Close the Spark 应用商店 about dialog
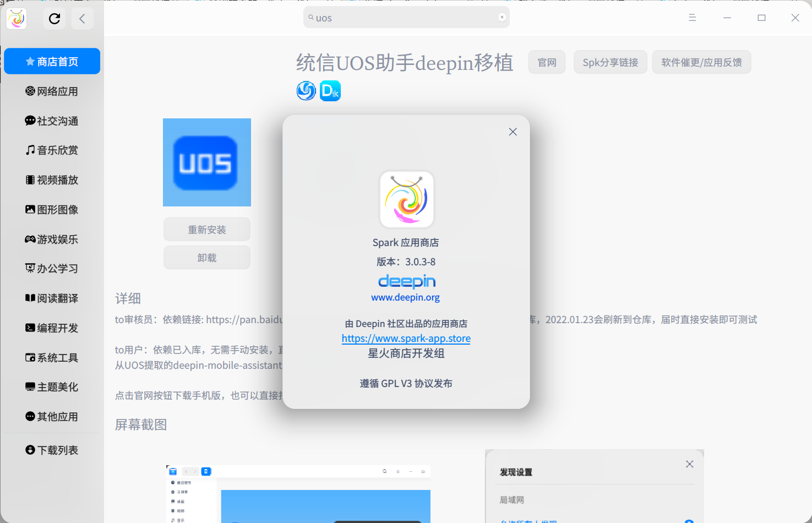Screen dimensions: 812x523 click(x=513, y=132)
